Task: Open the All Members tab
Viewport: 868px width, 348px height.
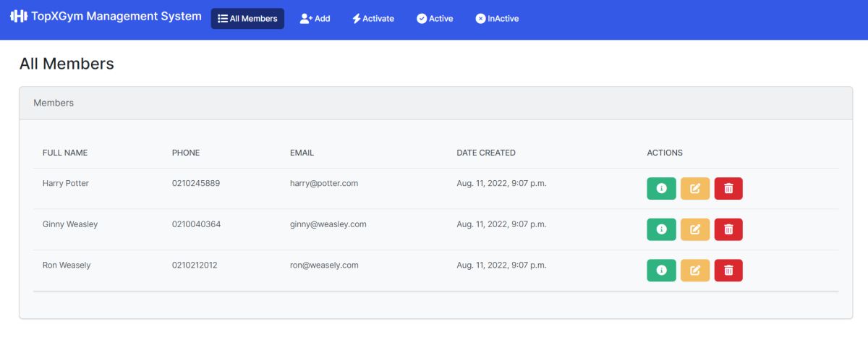Action: 247,19
